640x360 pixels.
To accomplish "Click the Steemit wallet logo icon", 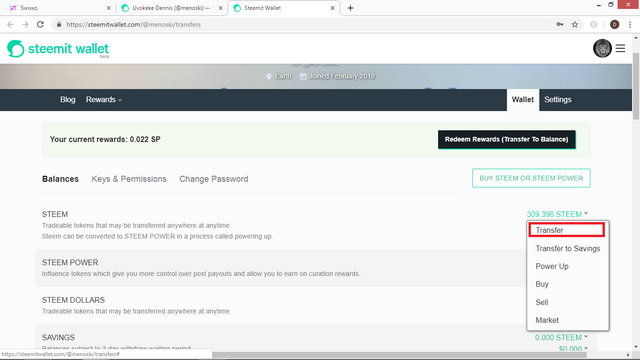I will click(x=16, y=49).
